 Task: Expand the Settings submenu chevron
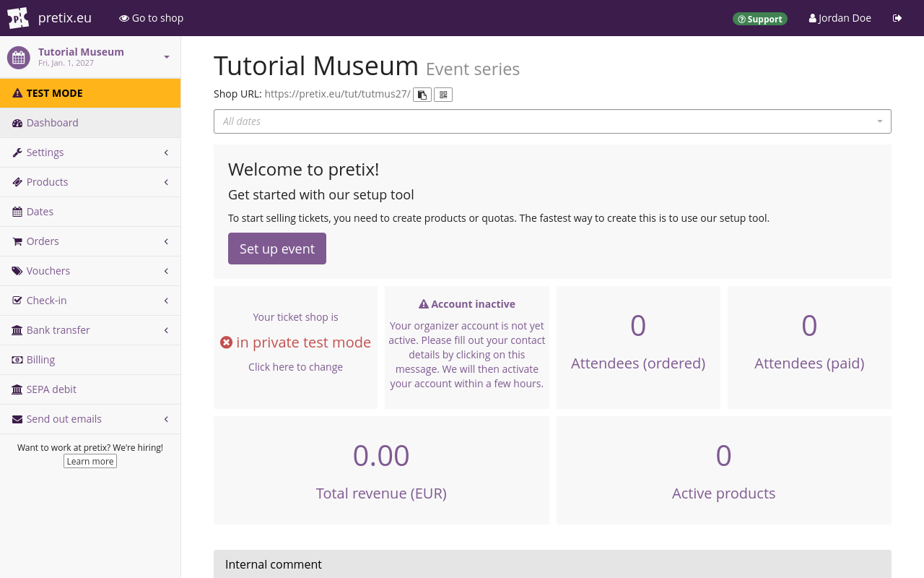click(x=166, y=152)
